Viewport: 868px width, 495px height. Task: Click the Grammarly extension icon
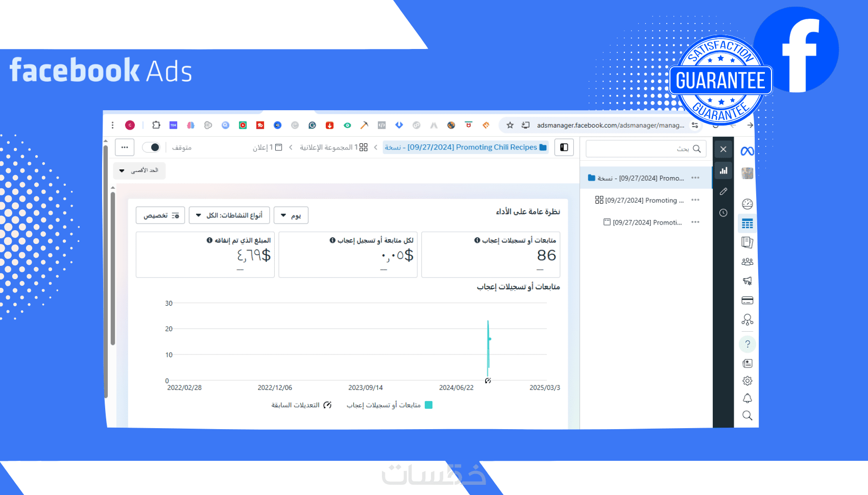[x=312, y=125]
